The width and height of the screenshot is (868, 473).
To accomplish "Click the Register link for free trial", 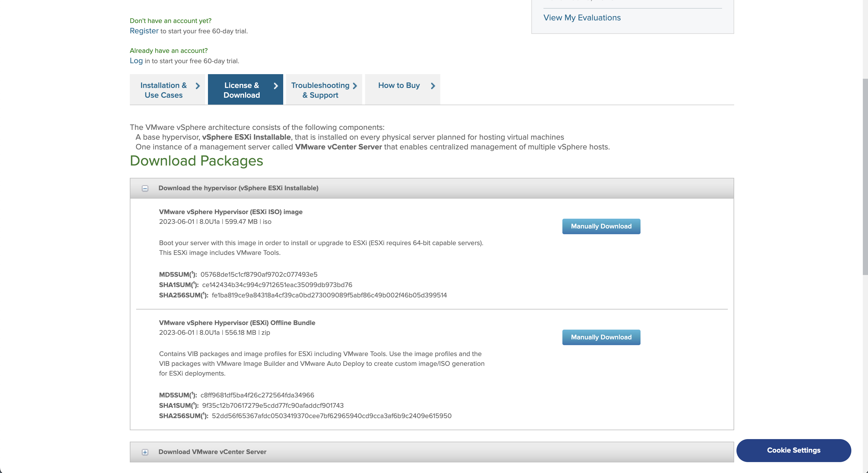I will (144, 31).
